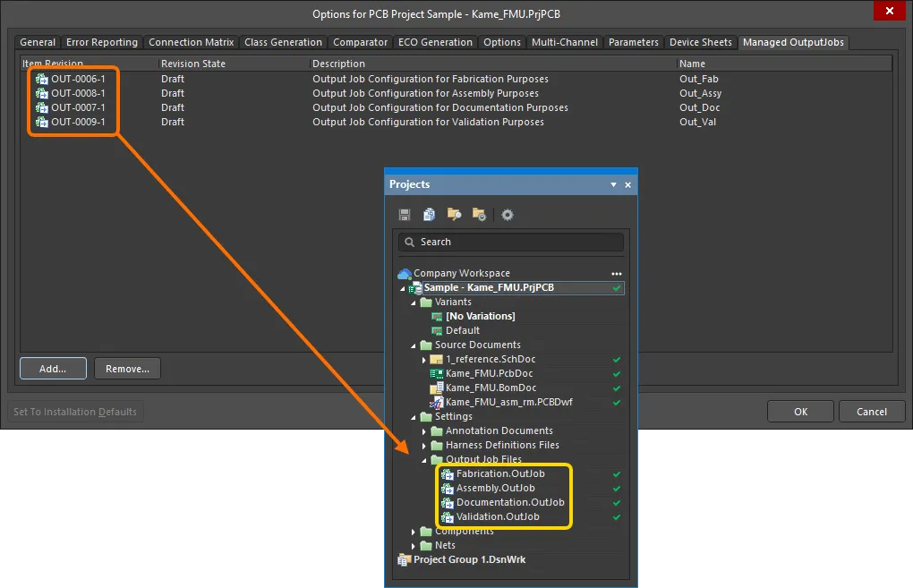
Task: Switch to the General tab
Action: click(x=38, y=42)
